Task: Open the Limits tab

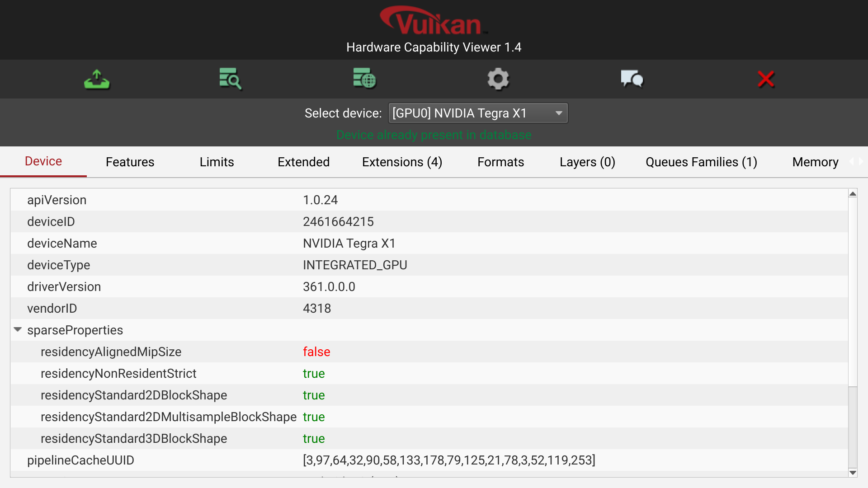Action: 217,161
